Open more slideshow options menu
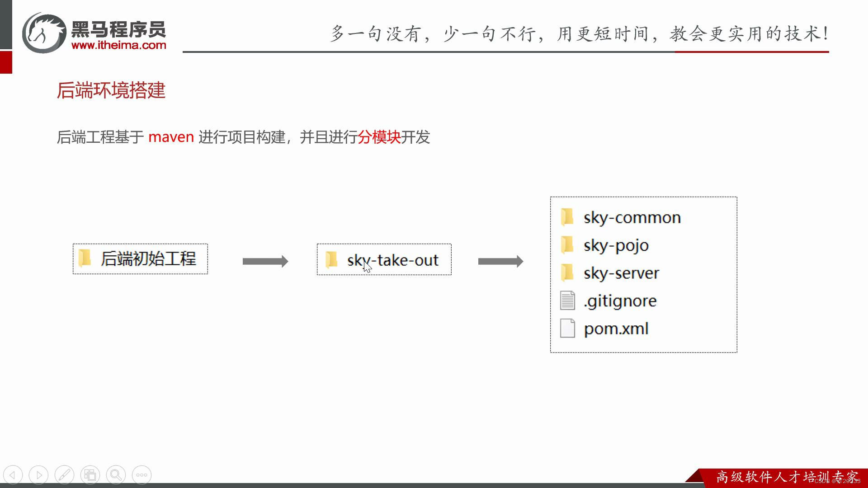Viewport: 868px width, 488px height. 142,475
